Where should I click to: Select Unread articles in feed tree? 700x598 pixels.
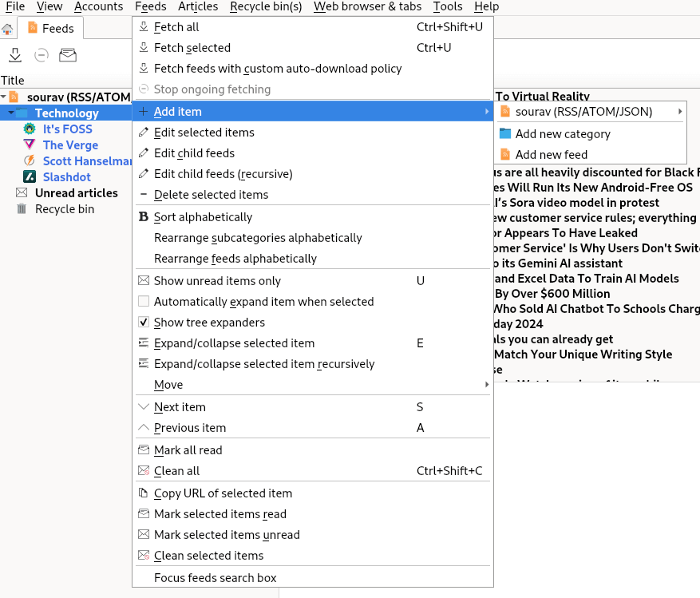click(76, 193)
